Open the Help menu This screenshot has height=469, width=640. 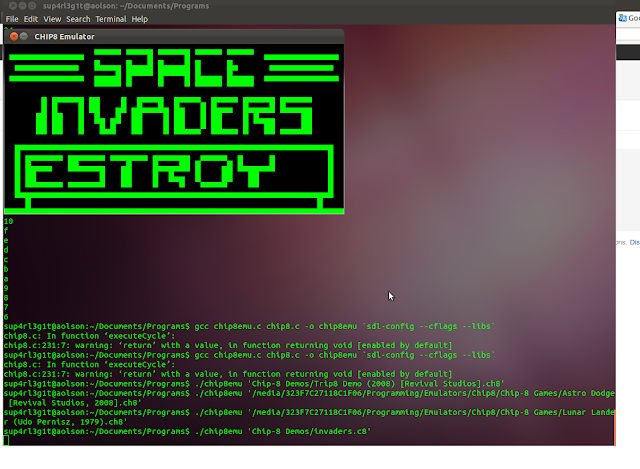tap(140, 19)
